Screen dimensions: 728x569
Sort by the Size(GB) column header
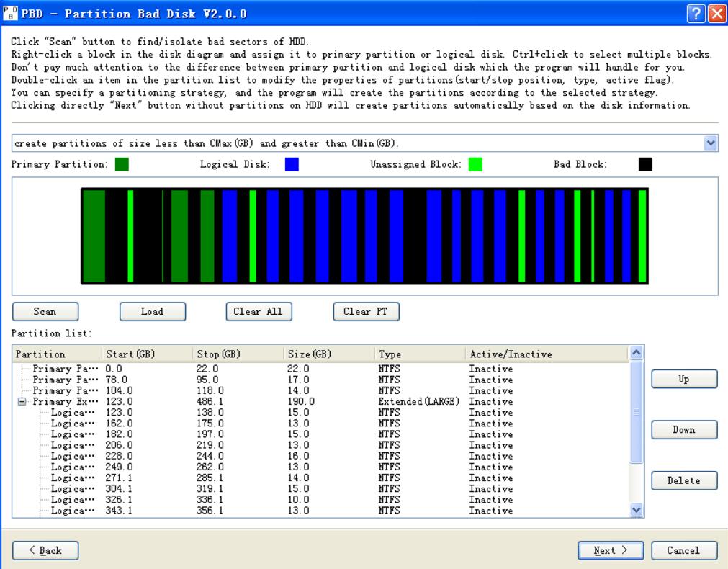[328, 354]
